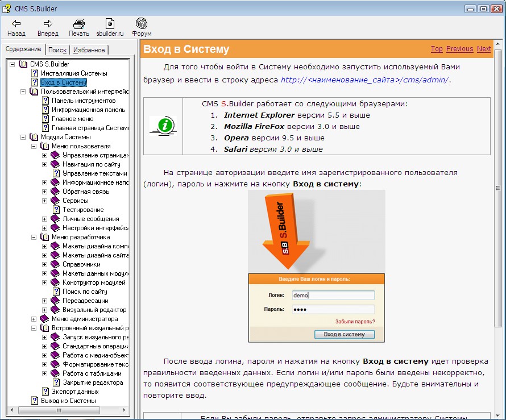Switch to the Содержание tab
This screenshot has width=506, height=420.
(23, 49)
